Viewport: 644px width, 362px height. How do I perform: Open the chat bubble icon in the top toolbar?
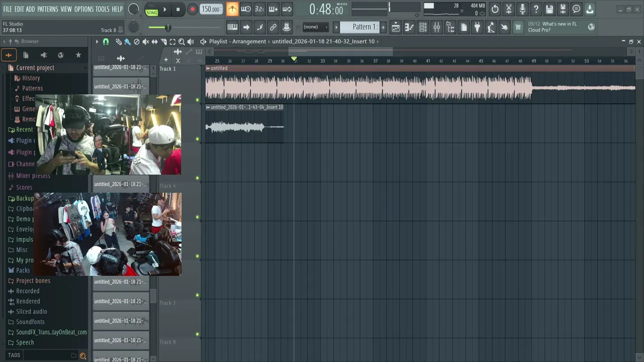[x=577, y=9]
